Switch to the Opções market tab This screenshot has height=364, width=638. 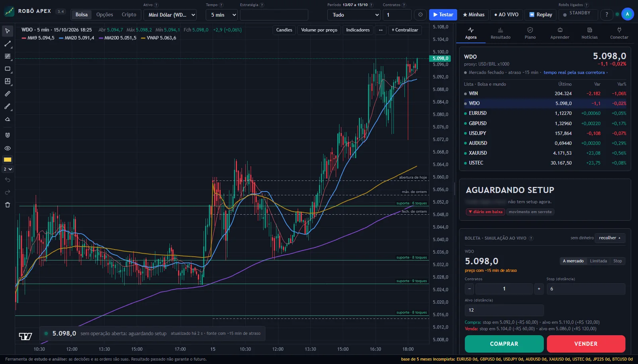(104, 15)
